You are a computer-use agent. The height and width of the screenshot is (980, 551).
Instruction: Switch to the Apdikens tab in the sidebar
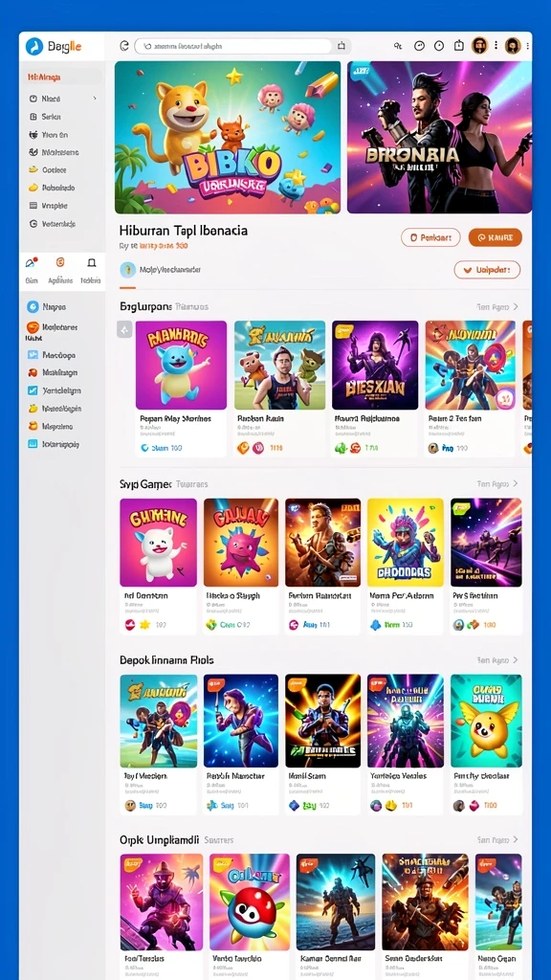click(x=60, y=271)
